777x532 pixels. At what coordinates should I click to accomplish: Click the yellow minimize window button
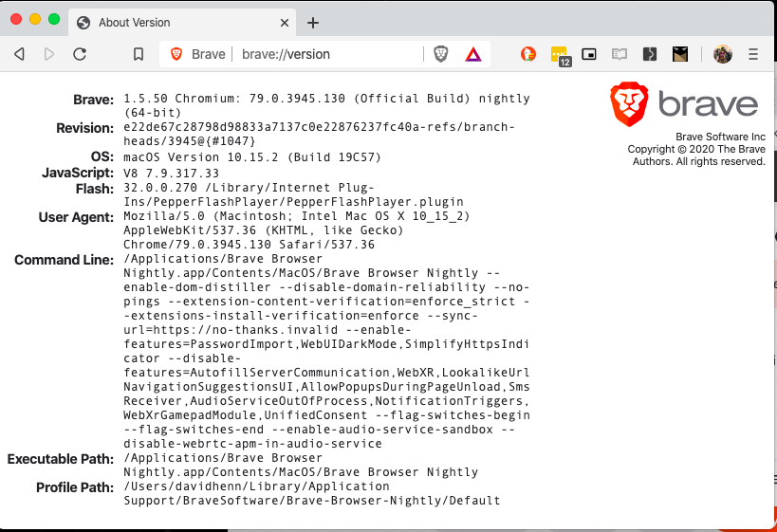(x=35, y=19)
